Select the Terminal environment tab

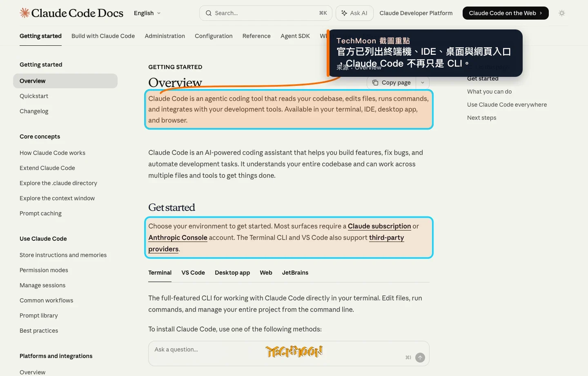pyautogui.click(x=160, y=273)
